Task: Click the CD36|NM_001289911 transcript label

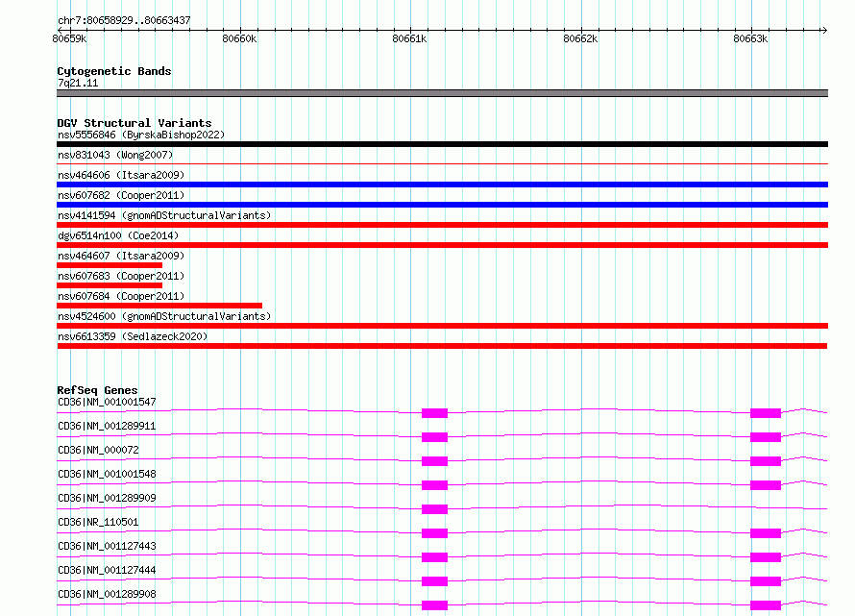Action: [x=107, y=426]
